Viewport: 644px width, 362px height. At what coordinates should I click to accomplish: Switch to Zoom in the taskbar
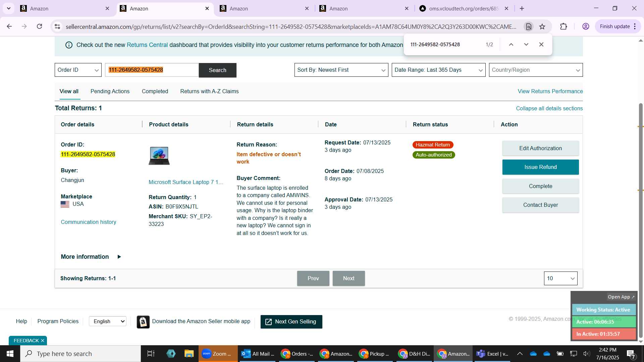218,354
